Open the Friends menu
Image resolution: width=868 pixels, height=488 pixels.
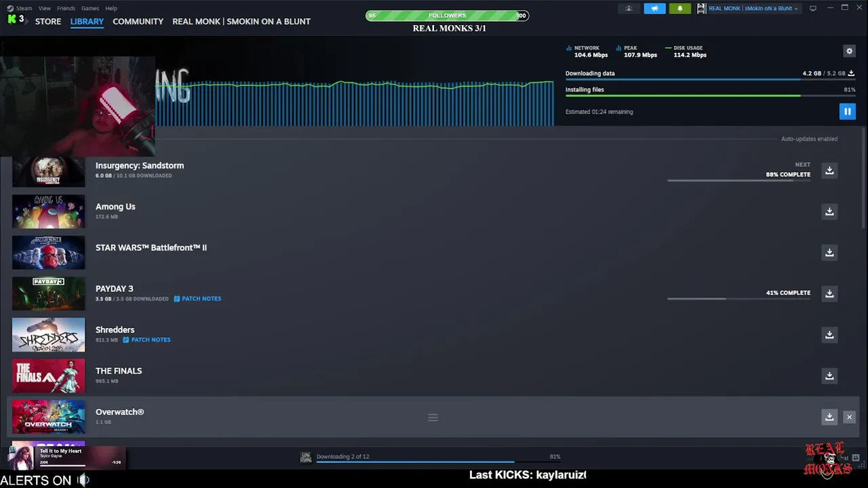coord(66,8)
